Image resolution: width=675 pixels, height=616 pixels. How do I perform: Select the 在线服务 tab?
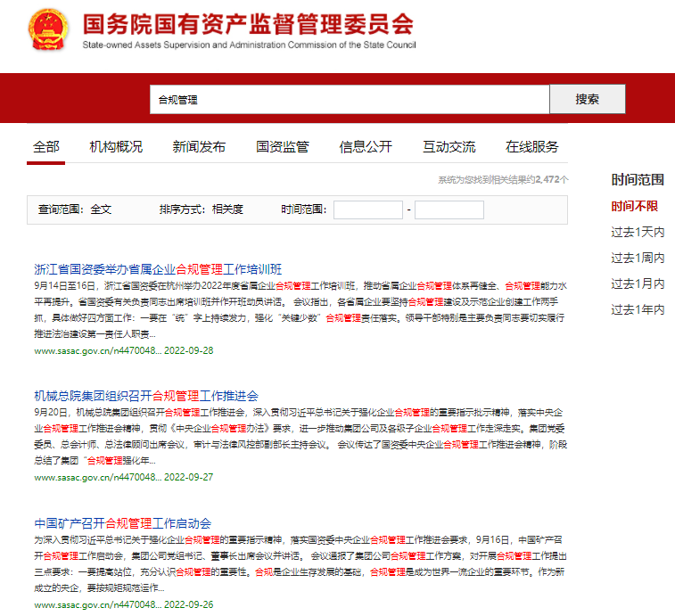click(x=532, y=147)
